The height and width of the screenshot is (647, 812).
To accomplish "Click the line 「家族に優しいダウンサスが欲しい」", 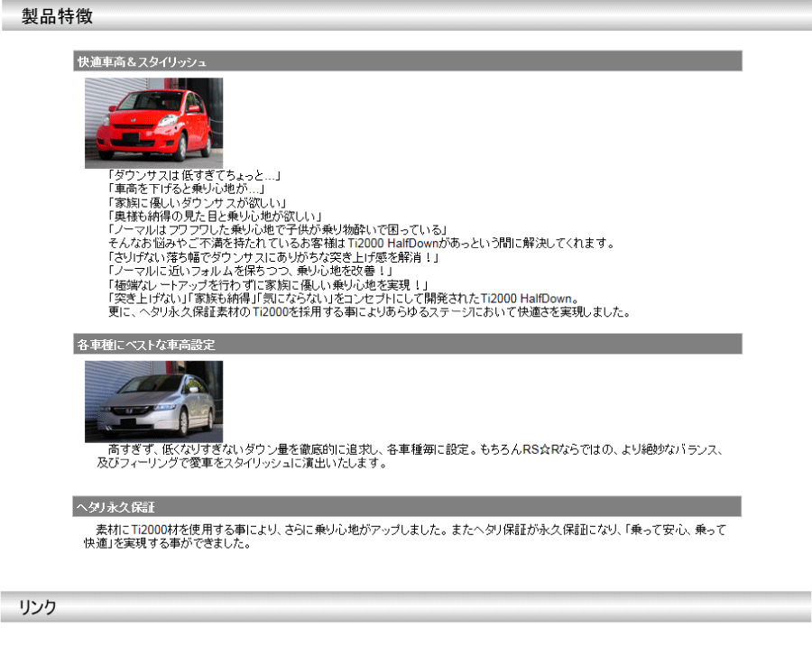I will (198, 202).
